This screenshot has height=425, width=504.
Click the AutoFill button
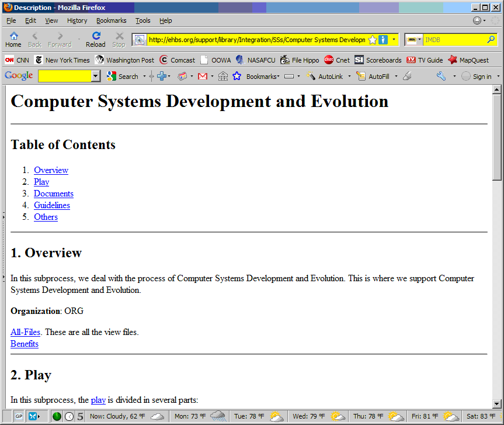click(373, 76)
